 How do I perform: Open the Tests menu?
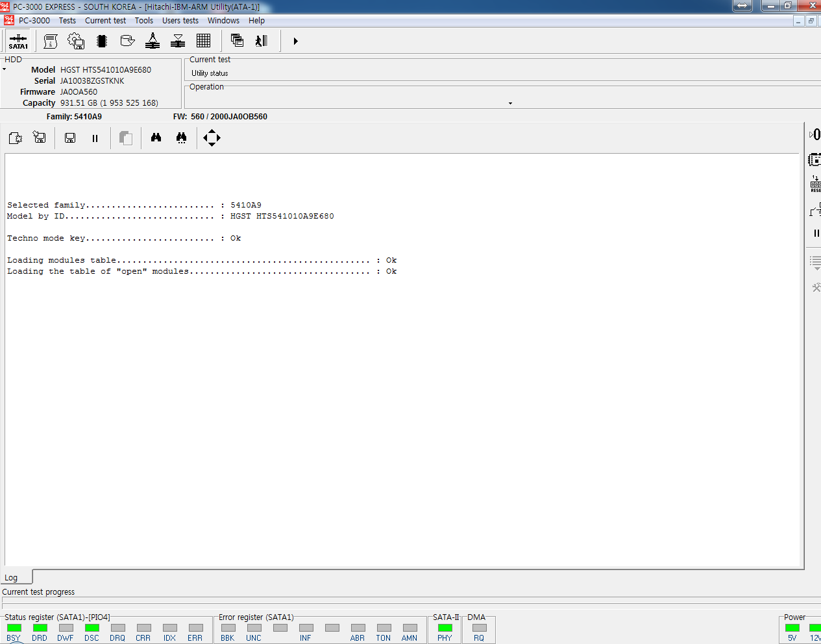pyautogui.click(x=67, y=21)
